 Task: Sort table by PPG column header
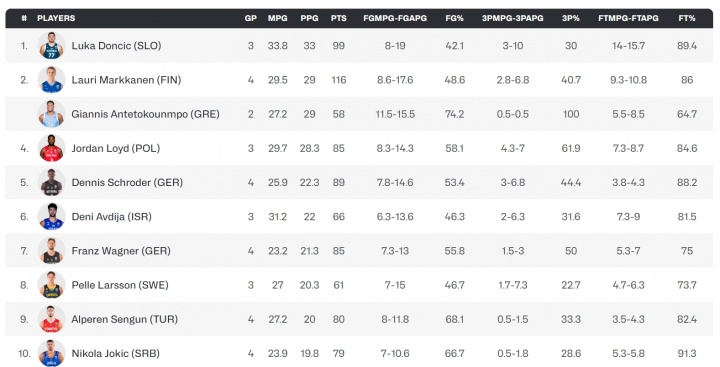[x=309, y=18]
